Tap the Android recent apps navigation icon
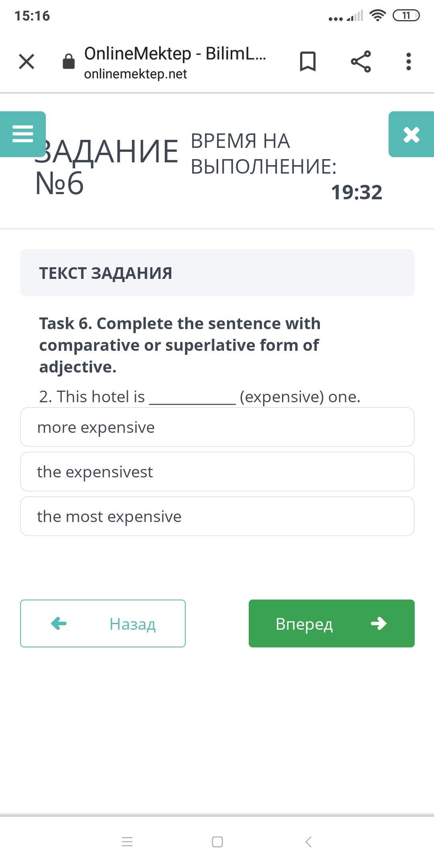The image size is (434, 868). [127, 842]
